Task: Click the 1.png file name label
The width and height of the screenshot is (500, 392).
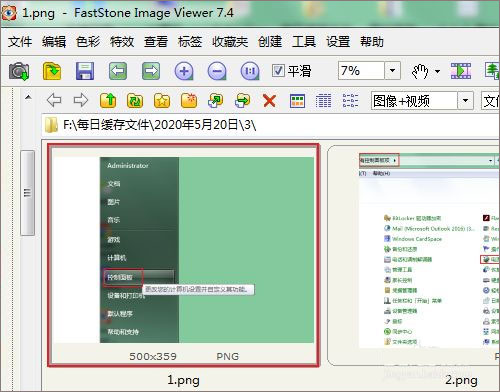Action: [183, 380]
